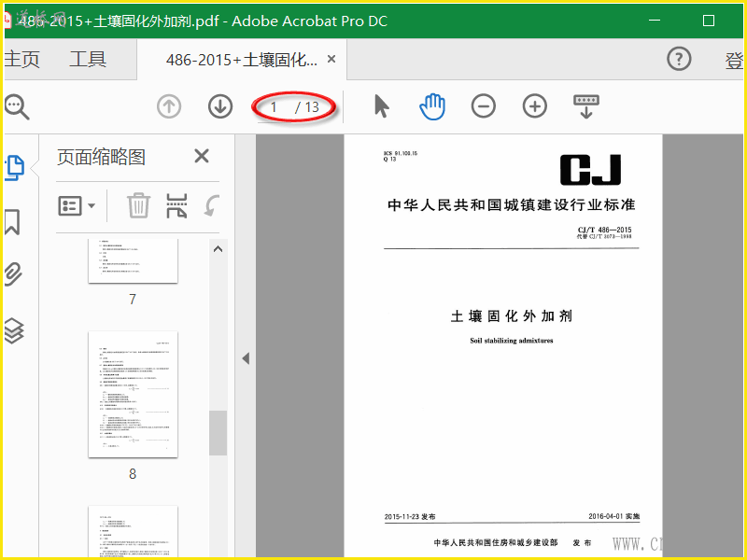Select the page 8 thumbnail
Image resolution: width=747 pixels, height=560 pixels.
133,395
